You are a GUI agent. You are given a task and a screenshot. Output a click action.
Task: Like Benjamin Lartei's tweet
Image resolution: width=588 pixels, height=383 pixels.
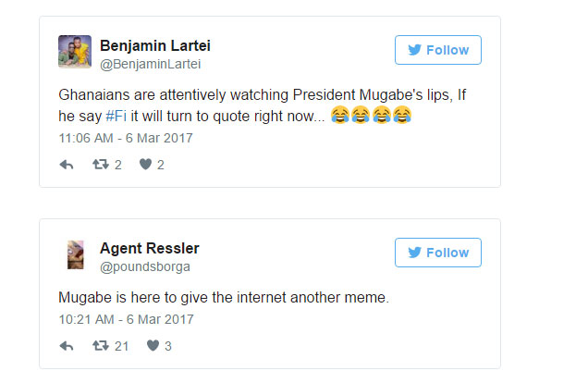tap(145, 165)
